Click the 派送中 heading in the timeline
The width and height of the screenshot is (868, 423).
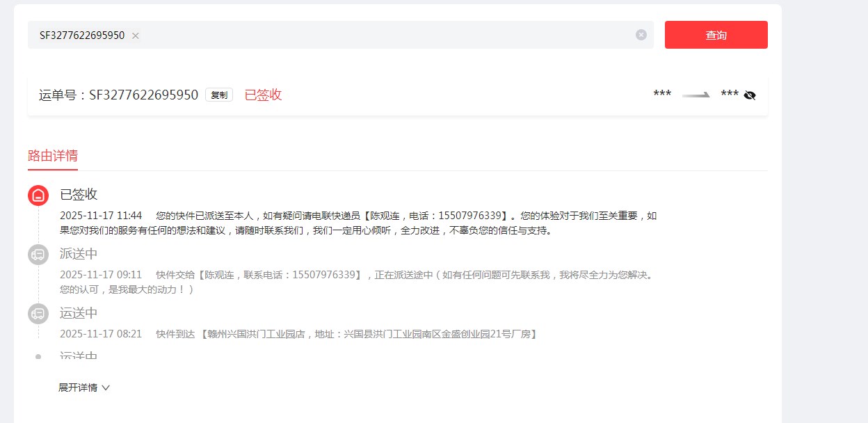pos(79,254)
